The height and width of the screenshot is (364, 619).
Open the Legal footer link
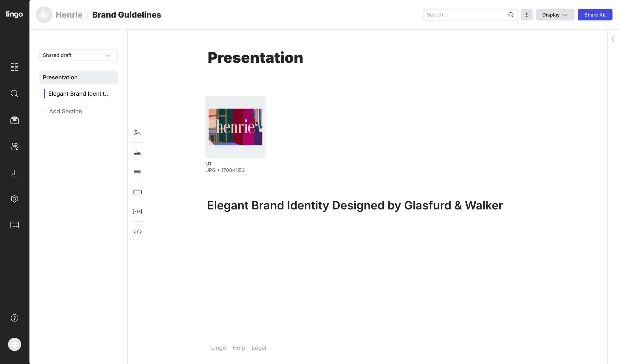[x=259, y=348]
